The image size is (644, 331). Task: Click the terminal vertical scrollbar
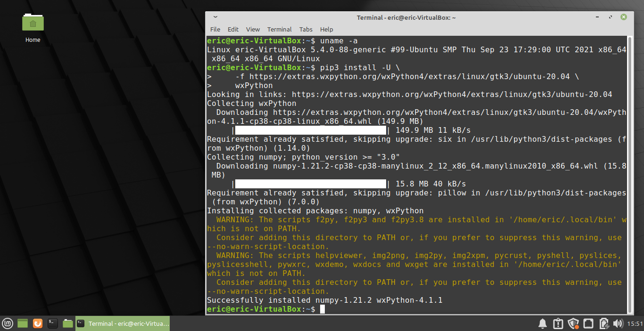(630, 175)
